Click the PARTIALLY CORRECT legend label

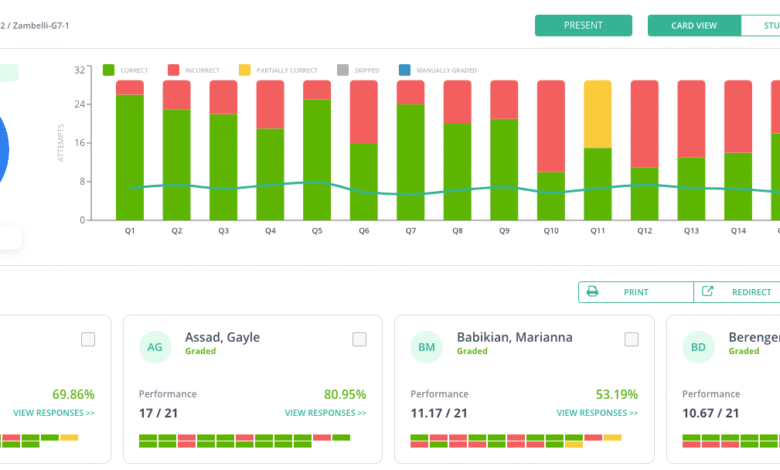(287, 71)
